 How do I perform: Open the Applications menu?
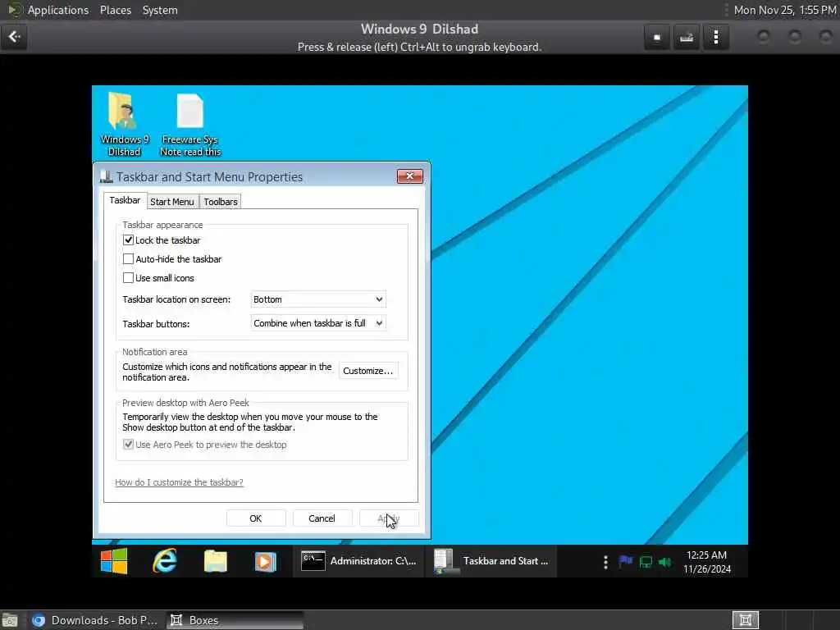[58, 10]
